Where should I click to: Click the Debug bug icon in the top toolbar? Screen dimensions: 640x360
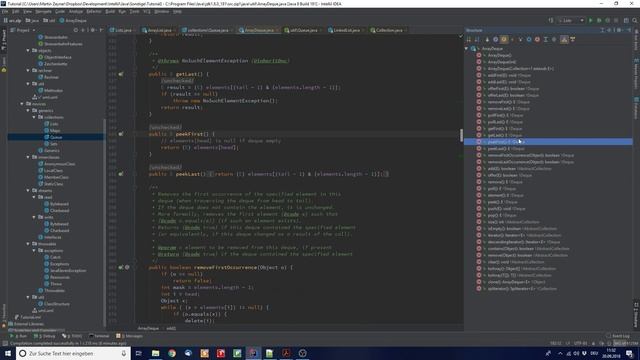pos(599,20)
